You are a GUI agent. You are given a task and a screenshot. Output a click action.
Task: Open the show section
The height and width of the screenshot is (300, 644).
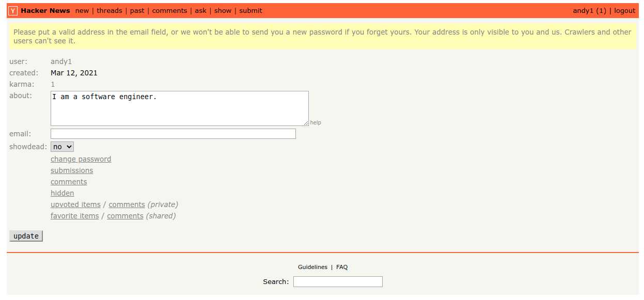point(223,10)
